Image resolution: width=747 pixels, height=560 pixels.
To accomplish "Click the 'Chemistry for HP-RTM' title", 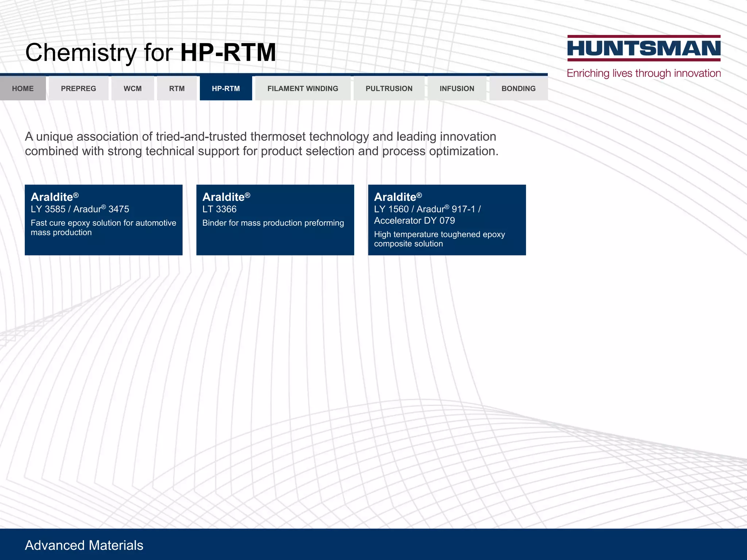I will point(150,52).
